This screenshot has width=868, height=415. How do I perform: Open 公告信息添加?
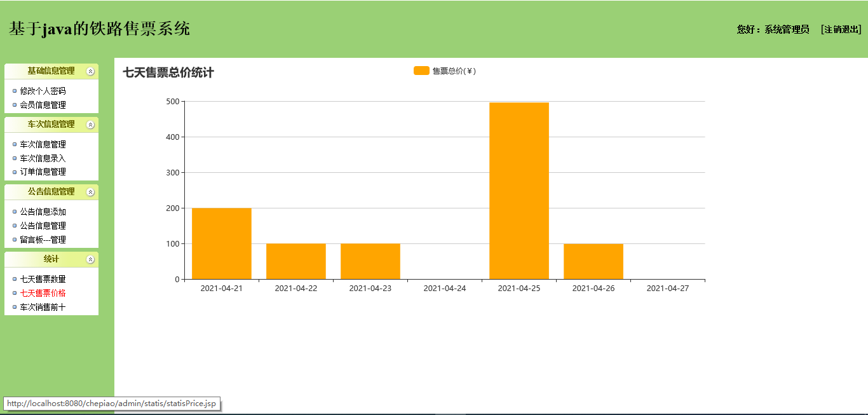tap(43, 212)
